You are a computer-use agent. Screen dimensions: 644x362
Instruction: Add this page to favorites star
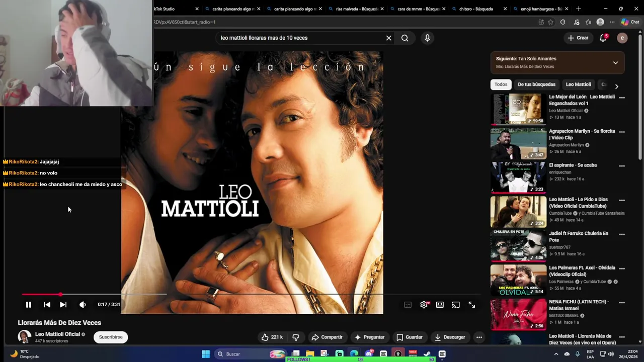550,22
